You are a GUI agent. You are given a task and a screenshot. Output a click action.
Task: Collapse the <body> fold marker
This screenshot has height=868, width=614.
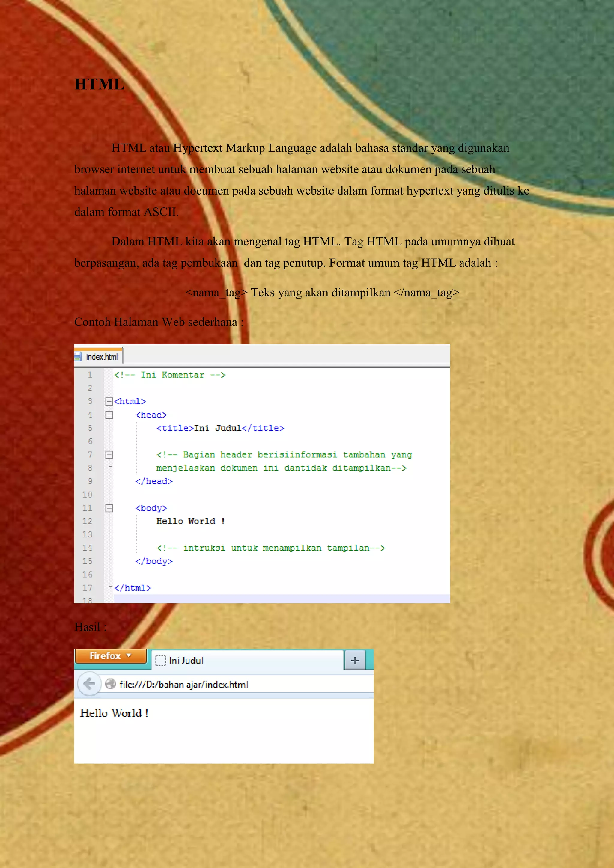pos(109,508)
